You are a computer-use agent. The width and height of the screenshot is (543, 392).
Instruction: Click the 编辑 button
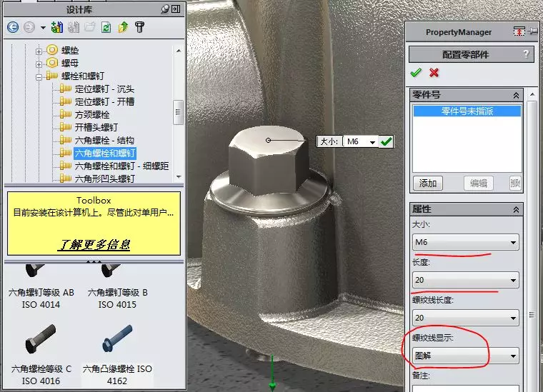[x=478, y=184]
